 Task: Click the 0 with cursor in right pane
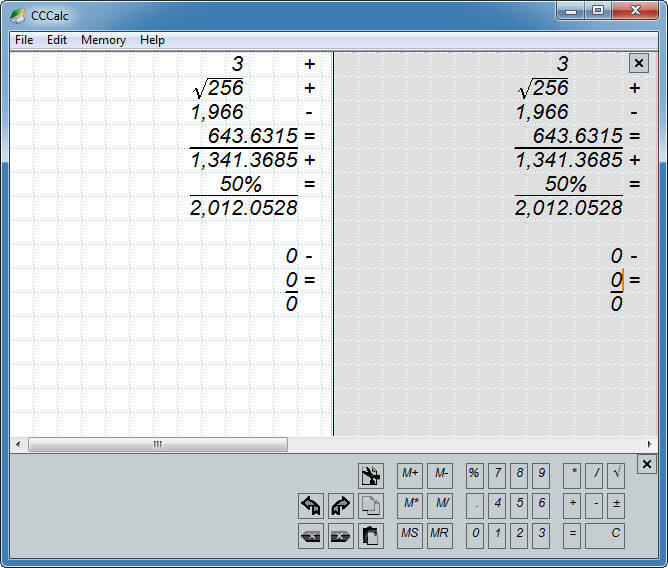616,280
